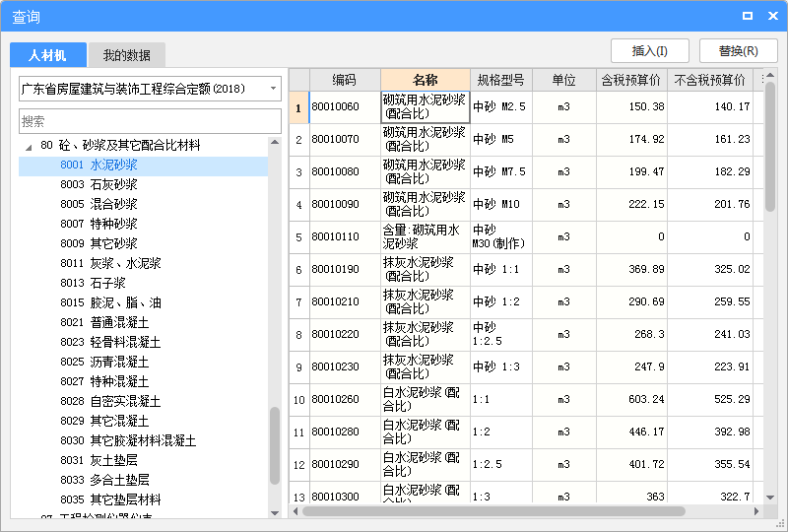
Task: Click price cell 369.89
Action: pos(631,270)
